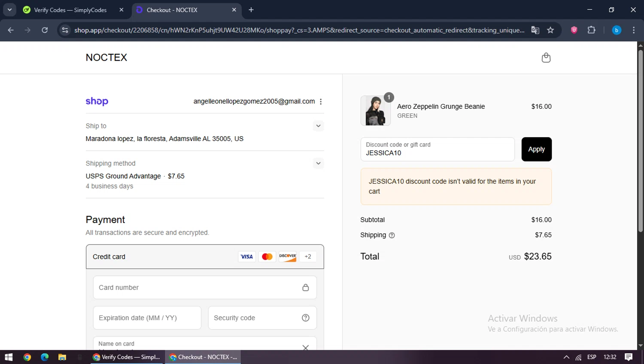The width and height of the screenshot is (644, 364).
Task: Focus the Security code field
Action: pos(262,318)
